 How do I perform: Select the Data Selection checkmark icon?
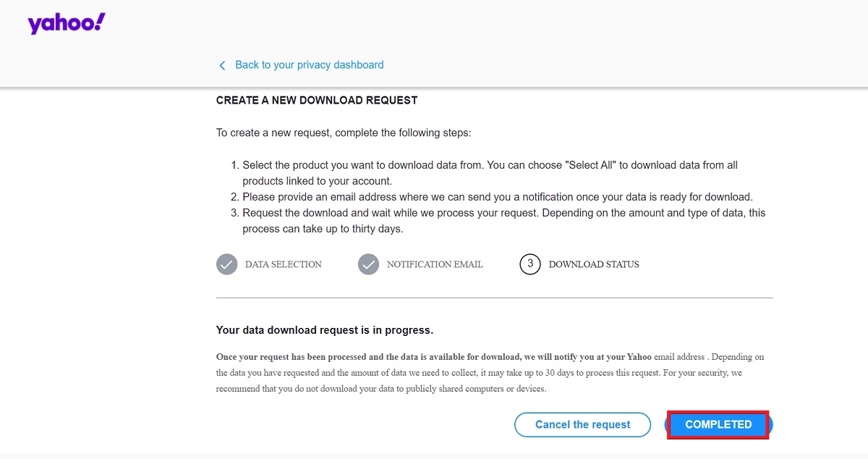[226, 264]
